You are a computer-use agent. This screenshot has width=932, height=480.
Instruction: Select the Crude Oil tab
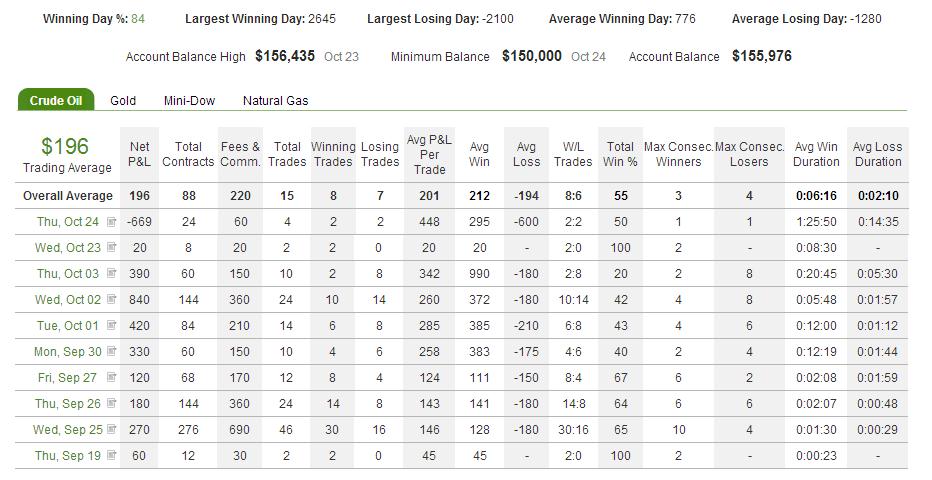56,100
